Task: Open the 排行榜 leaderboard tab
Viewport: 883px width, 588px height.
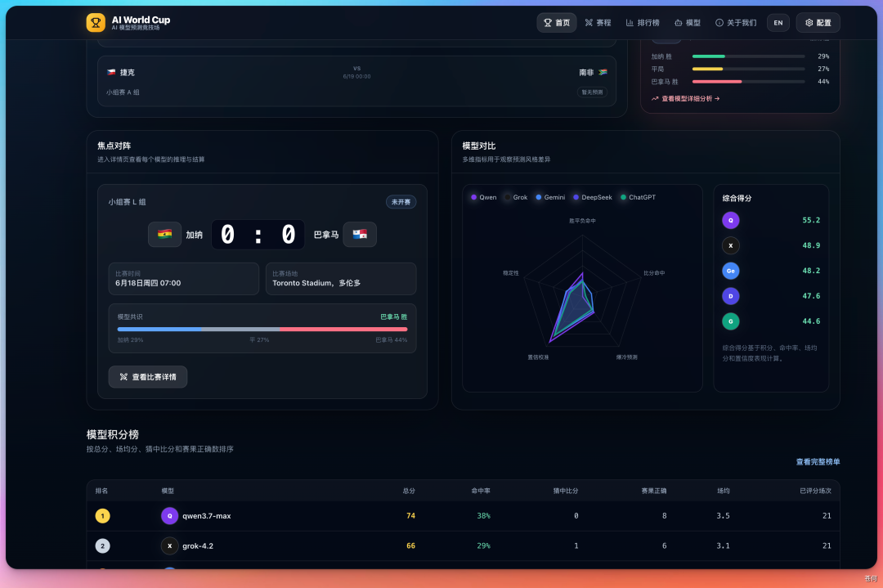Action: (x=643, y=23)
